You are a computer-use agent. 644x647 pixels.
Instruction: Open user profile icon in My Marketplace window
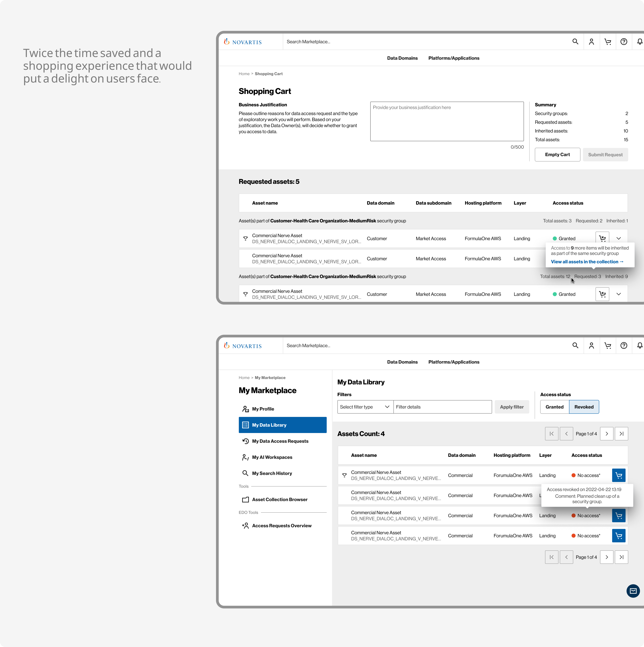(x=591, y=345)
